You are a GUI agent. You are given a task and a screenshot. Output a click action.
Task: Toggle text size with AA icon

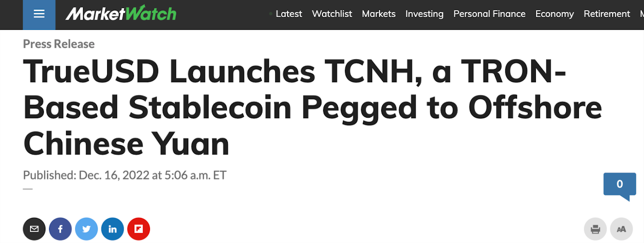621,229
